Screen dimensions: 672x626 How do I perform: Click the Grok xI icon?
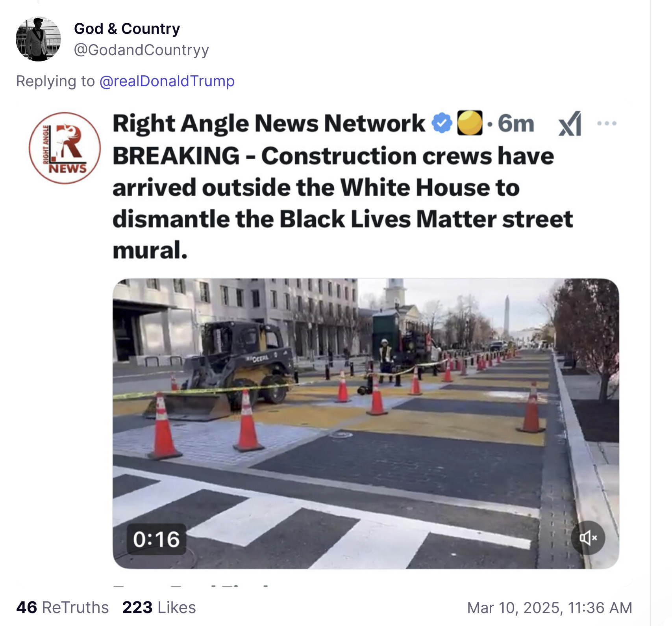click(570, 124)
